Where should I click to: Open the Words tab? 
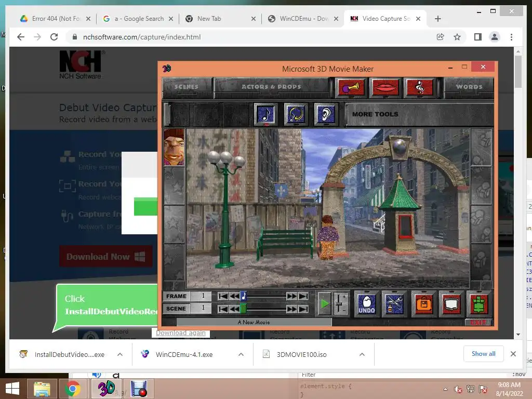coord(469,87)
